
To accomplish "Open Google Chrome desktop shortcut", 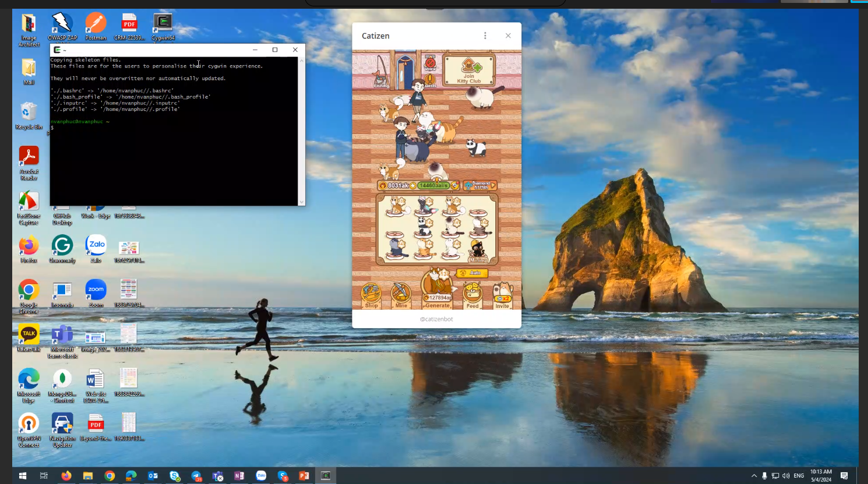I will (x=28, y=297).
